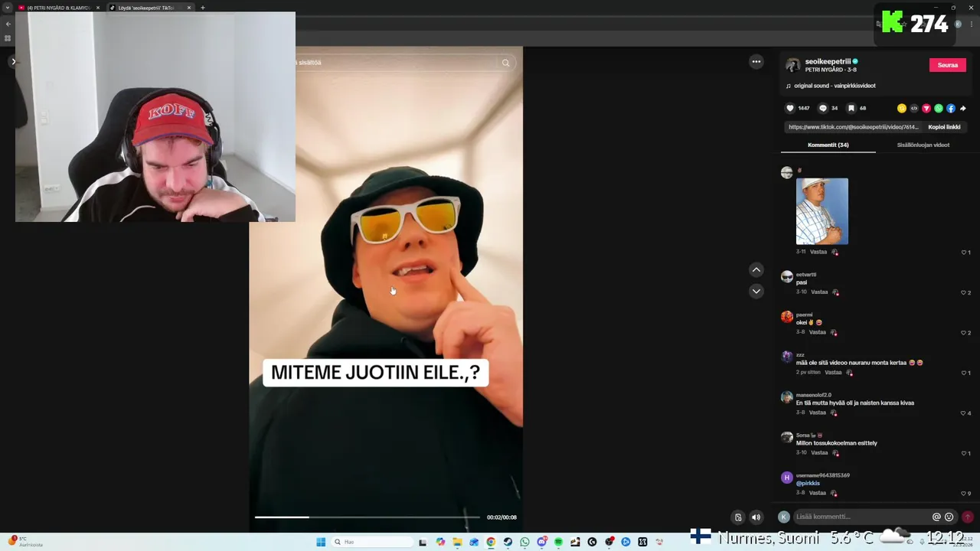
Task: Open seoikeepetriii's profile avatar
Action: point(793,65)
